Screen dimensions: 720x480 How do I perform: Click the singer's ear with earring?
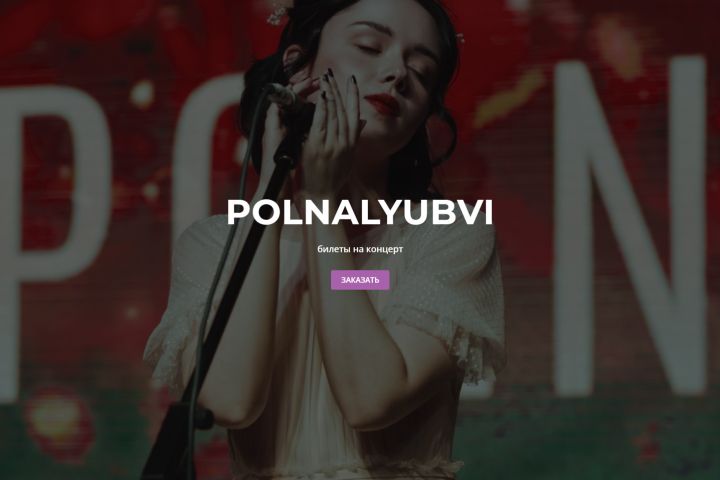(x=292, y=57)
